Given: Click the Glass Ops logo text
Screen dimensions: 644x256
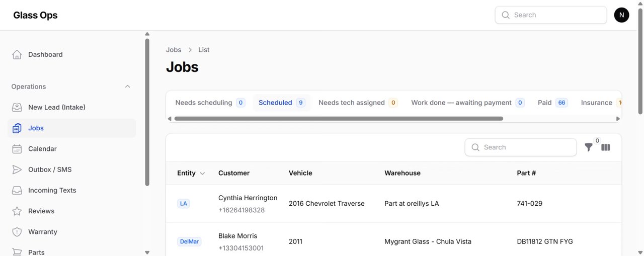Looking at the screenshot, I should (35, 15).
